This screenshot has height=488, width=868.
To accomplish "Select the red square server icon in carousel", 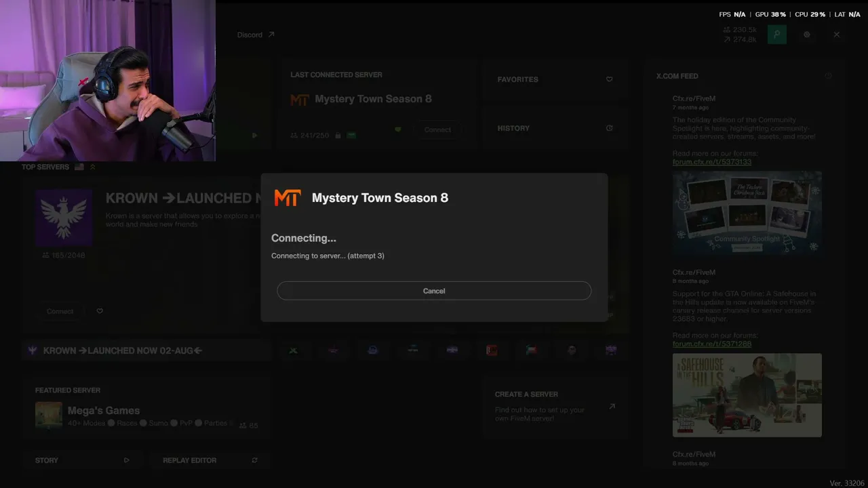I will tap(492, 350).
